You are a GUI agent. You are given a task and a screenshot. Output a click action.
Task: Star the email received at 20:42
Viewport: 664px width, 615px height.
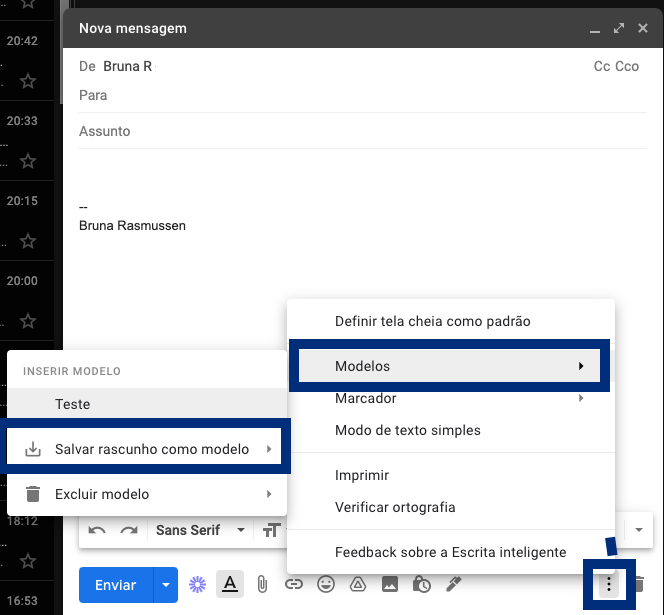point(28,81)
